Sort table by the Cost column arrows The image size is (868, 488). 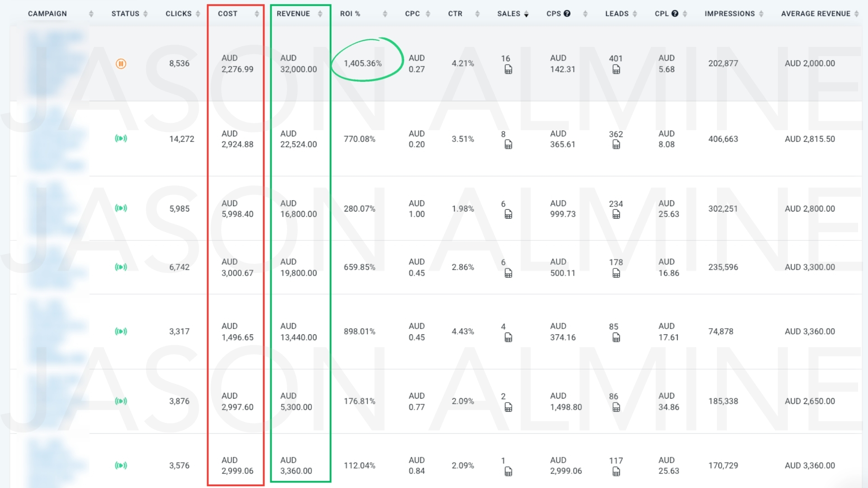coord(257,14)
